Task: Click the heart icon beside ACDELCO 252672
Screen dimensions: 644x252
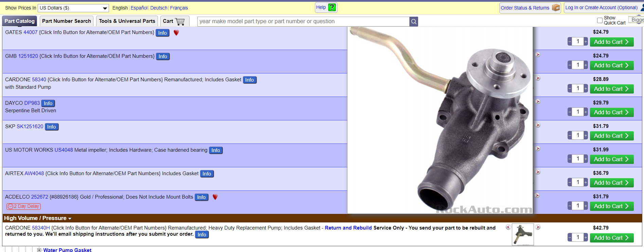Action: 215,197
